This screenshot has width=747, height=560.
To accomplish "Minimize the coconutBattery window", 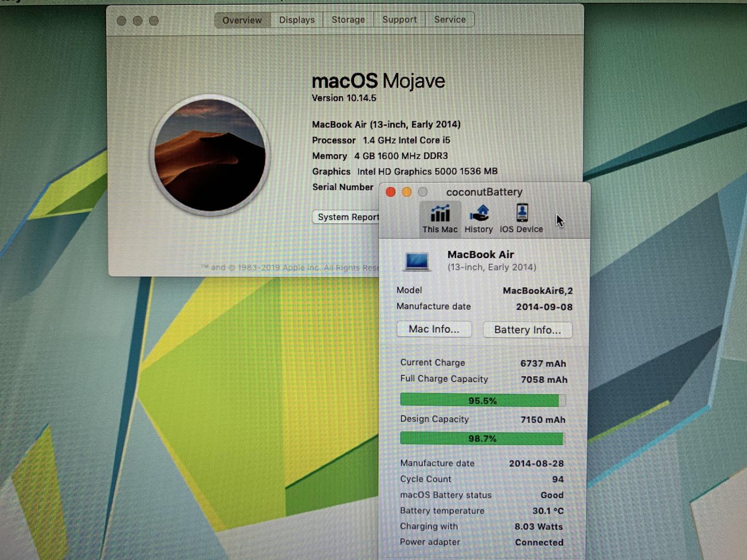I will click(x=407, y=192).
